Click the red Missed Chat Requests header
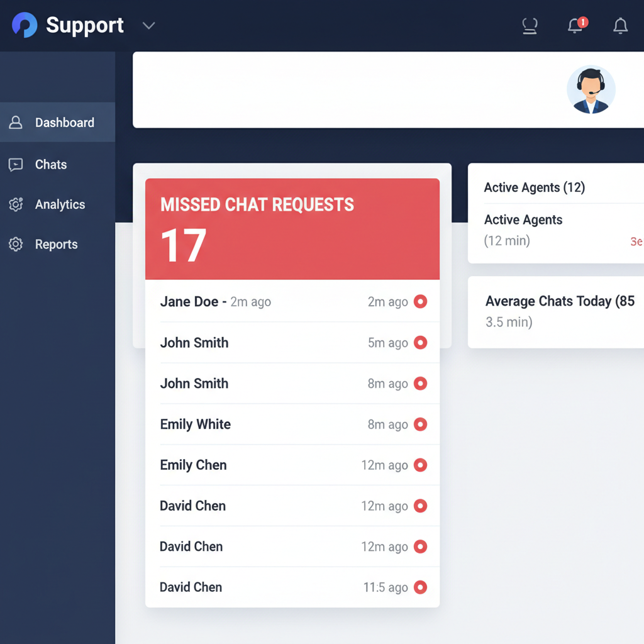Screen dimensions: 644x644 pyautogui.click(x=292, y=229)
